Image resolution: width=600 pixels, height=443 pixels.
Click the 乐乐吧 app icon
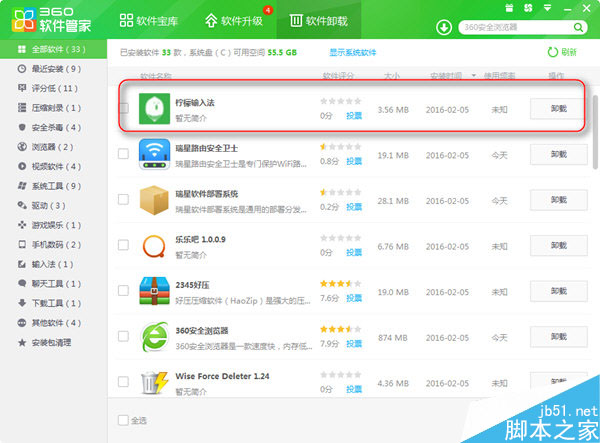154,246
